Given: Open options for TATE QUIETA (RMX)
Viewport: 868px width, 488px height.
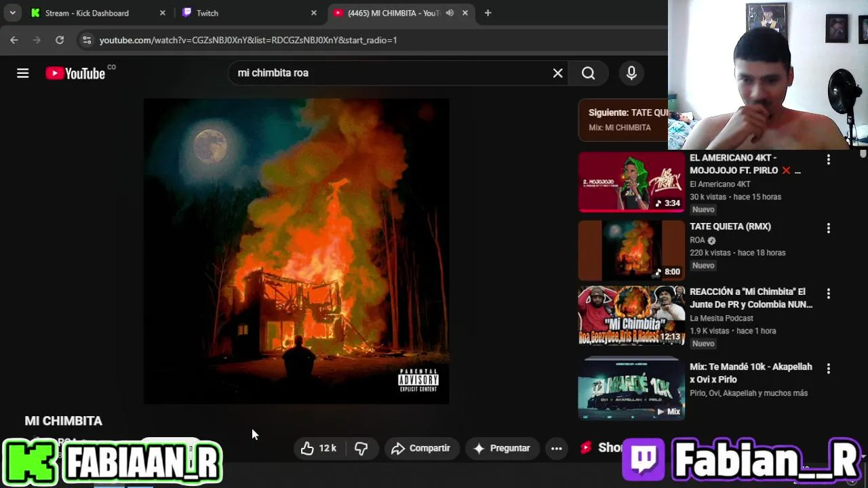Looking at the screenshot, I should tap(828, 228).
